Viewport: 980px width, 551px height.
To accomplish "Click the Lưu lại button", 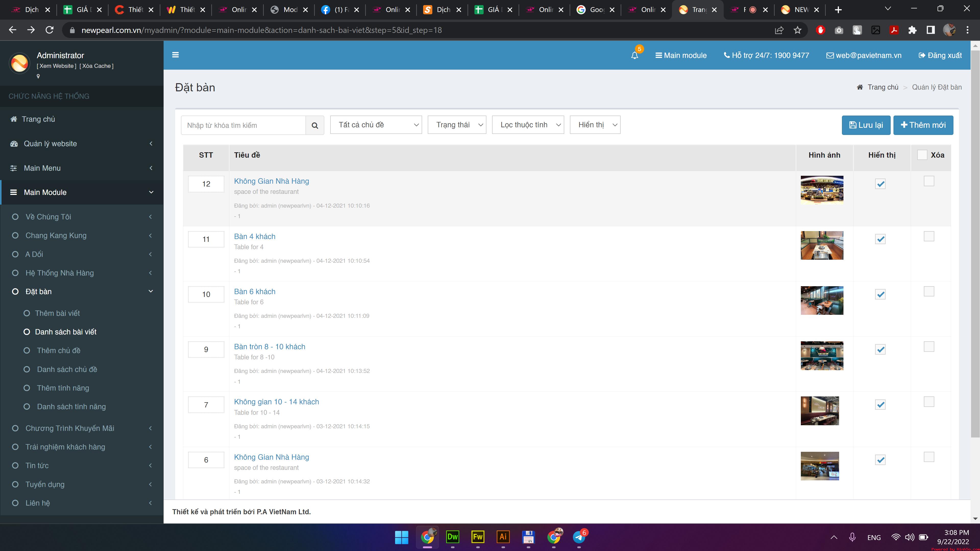I will pyautogui.click(x=866, y=125).
